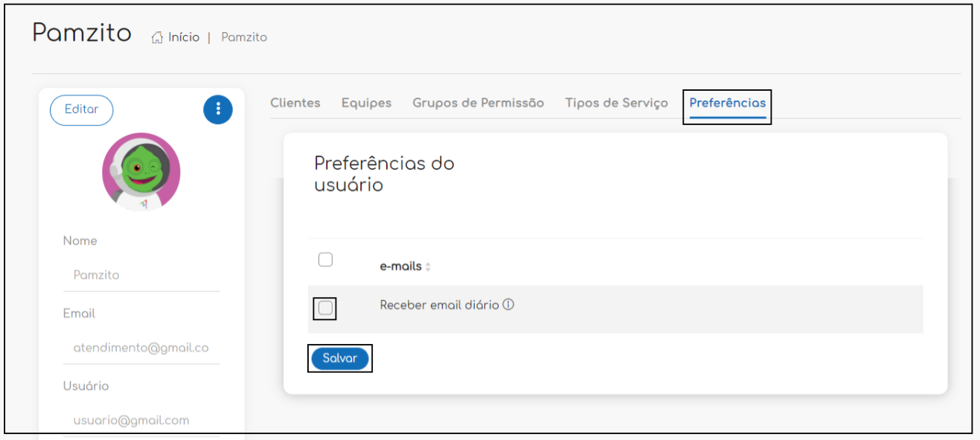The height and width of the screenshot is (440, 980).
Task: Click the Nome input field
Action: [x=141, y=275]
